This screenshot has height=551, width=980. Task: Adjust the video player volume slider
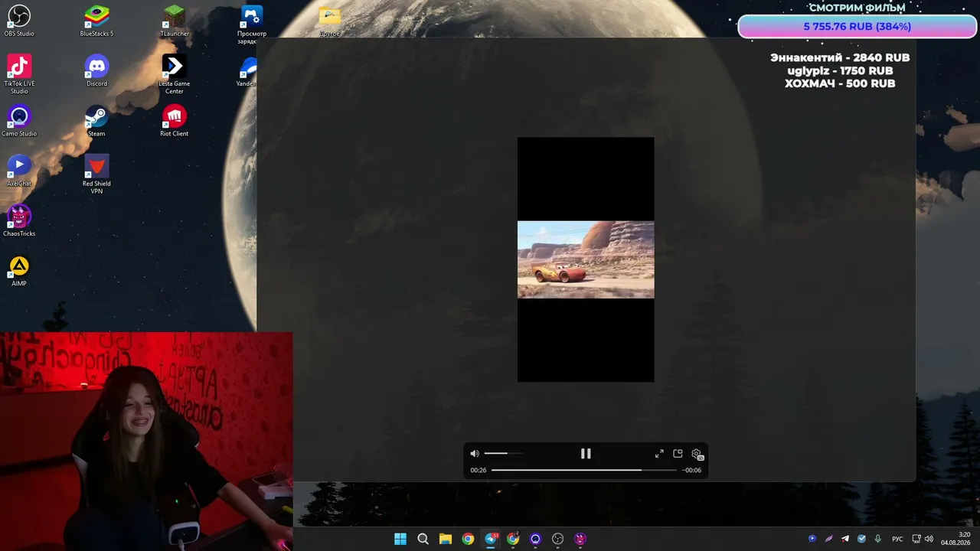[503, 454]
